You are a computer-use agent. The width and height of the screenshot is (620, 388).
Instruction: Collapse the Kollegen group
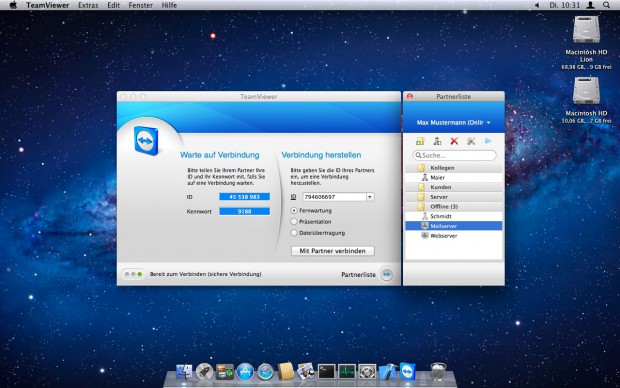(x=454, y=168)
